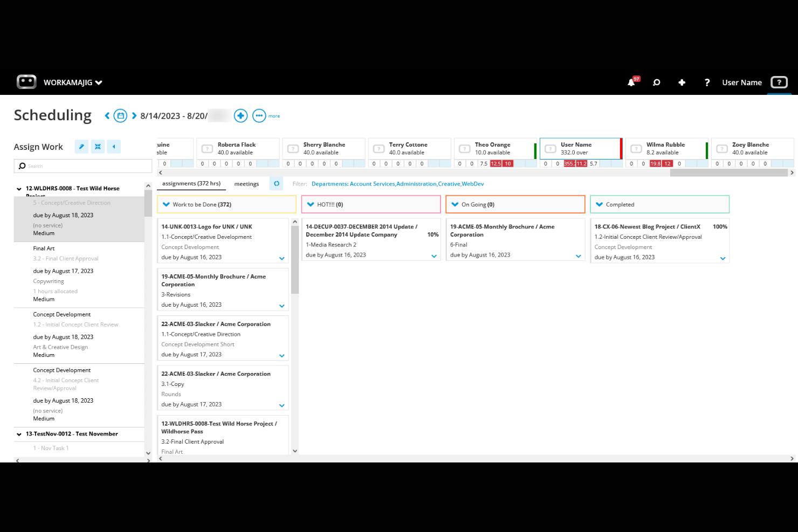Screen dimensions: 798x532
Task: Collapse the Work to be Done column
Action: [x=166, y=205]
